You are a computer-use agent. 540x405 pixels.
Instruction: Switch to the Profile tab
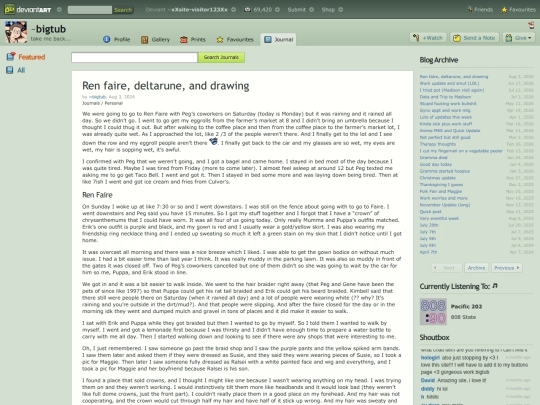click(117, 39)
